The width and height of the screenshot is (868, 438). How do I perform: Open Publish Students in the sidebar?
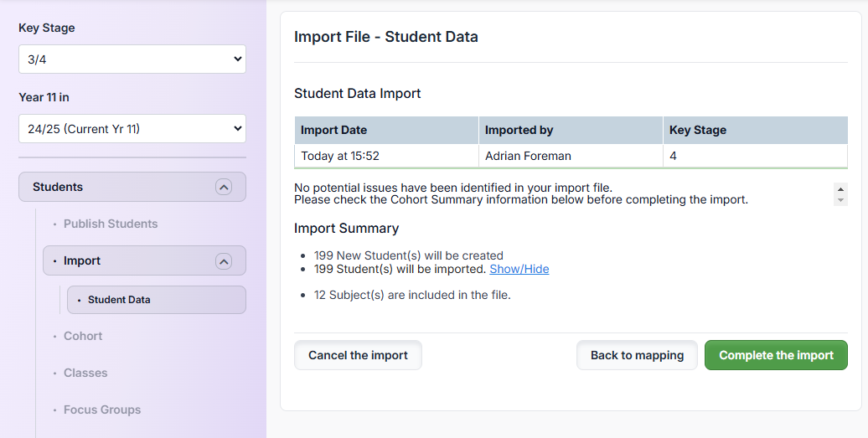click(111, 224)
